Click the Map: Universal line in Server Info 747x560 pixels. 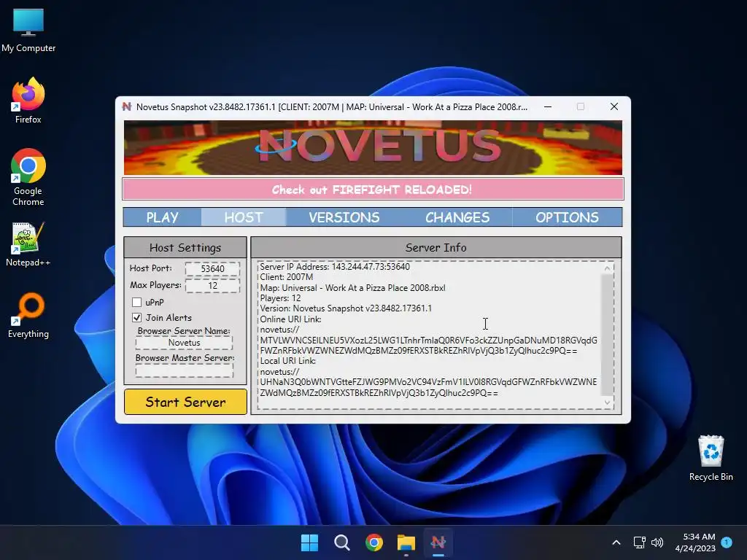[352, 287]
